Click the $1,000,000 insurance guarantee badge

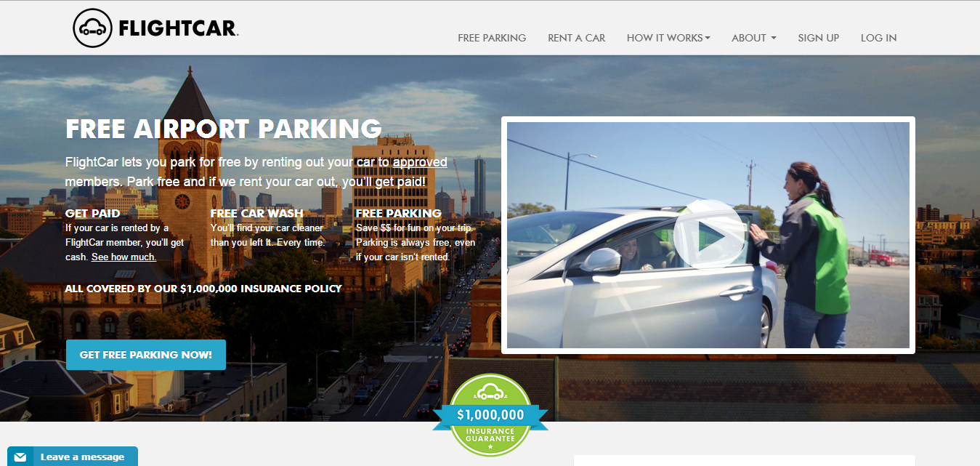click(x=490, y=415)
